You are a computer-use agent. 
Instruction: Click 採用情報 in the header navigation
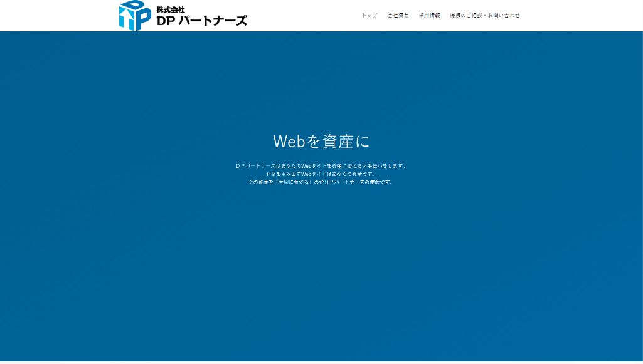click(428, 15)
